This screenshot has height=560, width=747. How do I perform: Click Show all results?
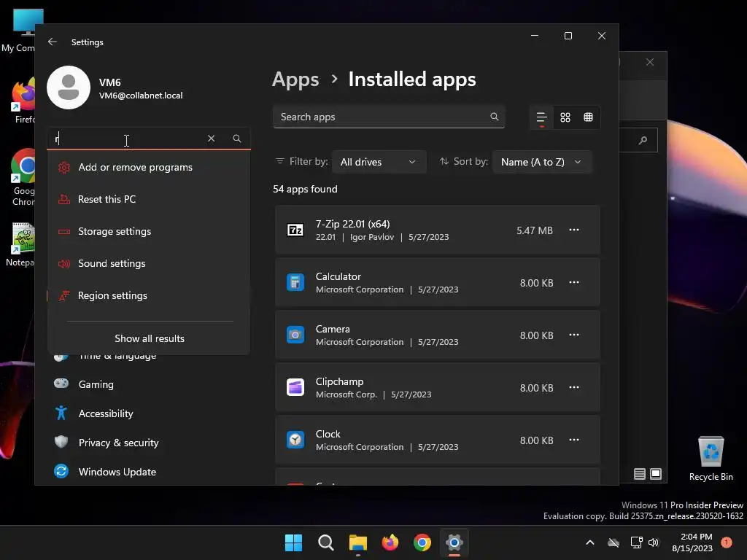149,338
